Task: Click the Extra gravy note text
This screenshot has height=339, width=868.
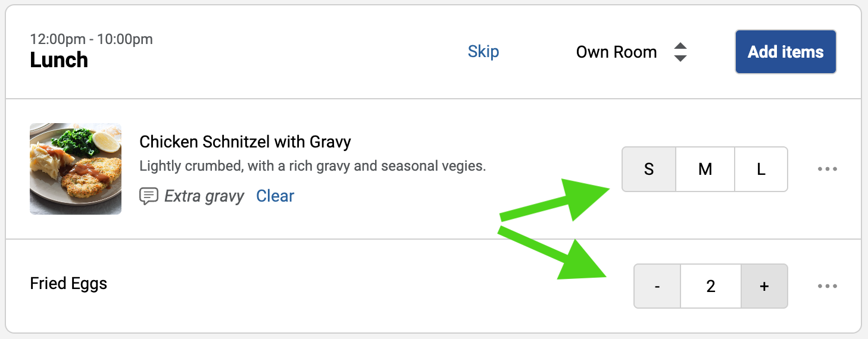Action: (x=204, y=196)
